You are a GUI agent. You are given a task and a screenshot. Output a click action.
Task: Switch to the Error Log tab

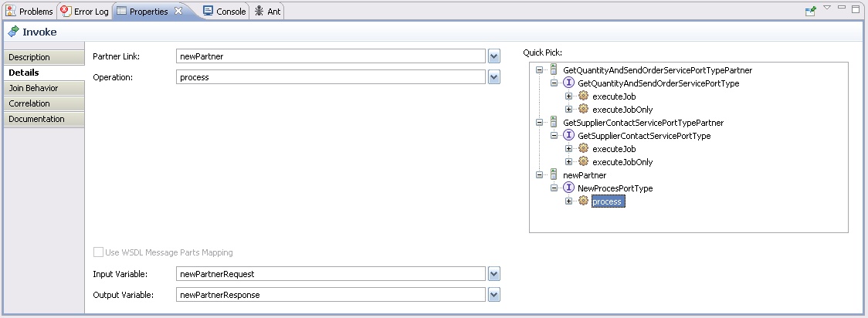86,12
